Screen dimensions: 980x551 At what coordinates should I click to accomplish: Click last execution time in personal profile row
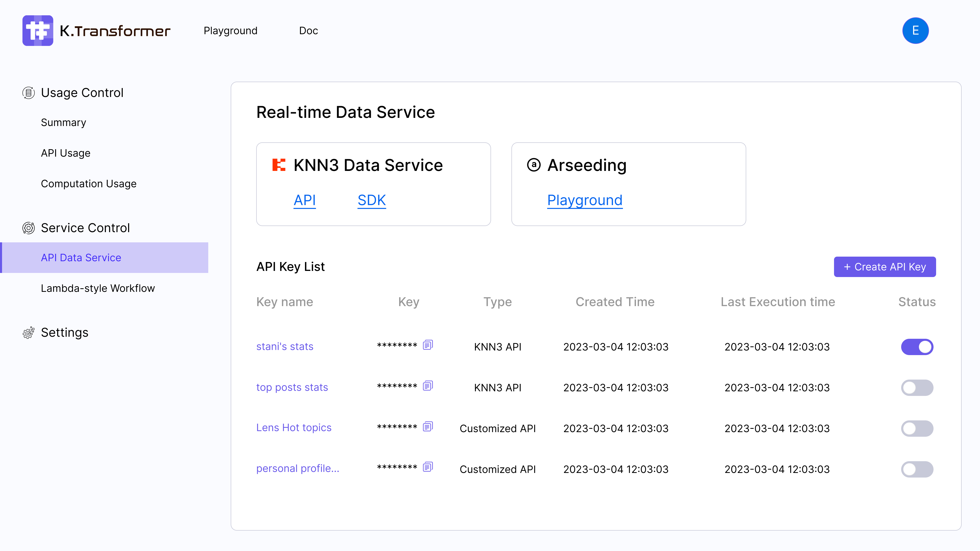pos(777,469)
